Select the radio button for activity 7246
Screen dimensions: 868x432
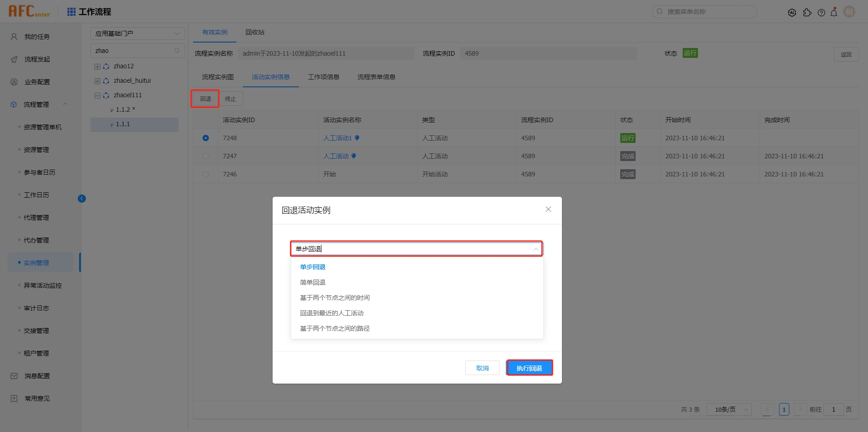[206, 174]
